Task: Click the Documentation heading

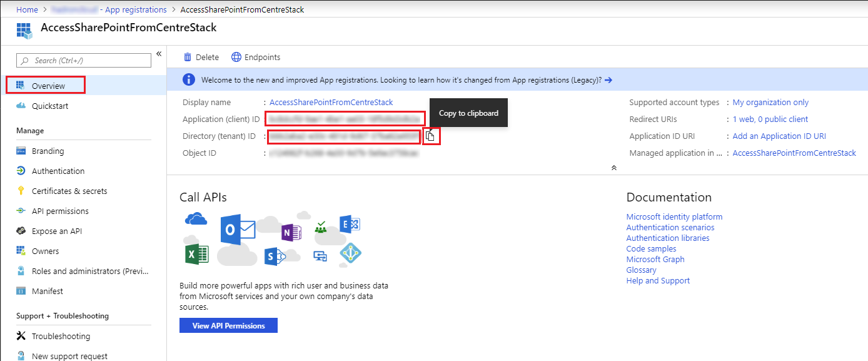Action: [669, 197]
